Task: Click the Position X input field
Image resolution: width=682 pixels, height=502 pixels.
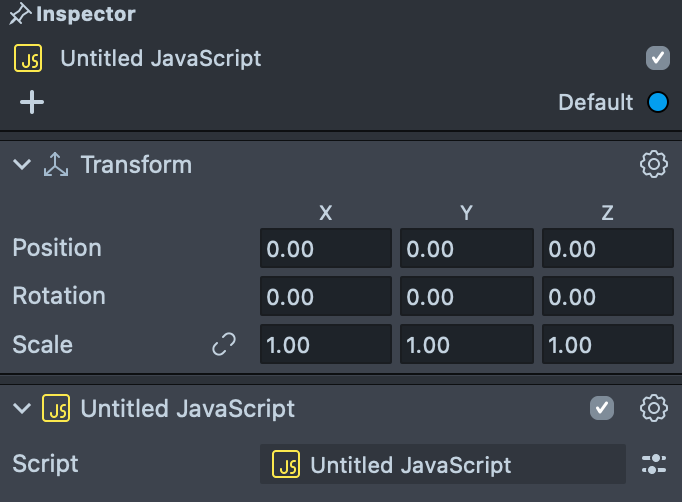Action: [x=325, y=248]
